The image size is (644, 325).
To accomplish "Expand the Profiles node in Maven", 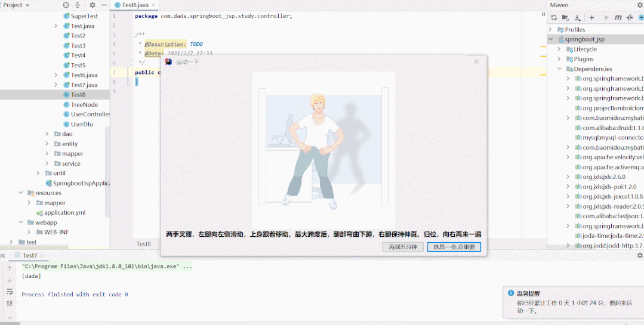I will click(552, 29).
